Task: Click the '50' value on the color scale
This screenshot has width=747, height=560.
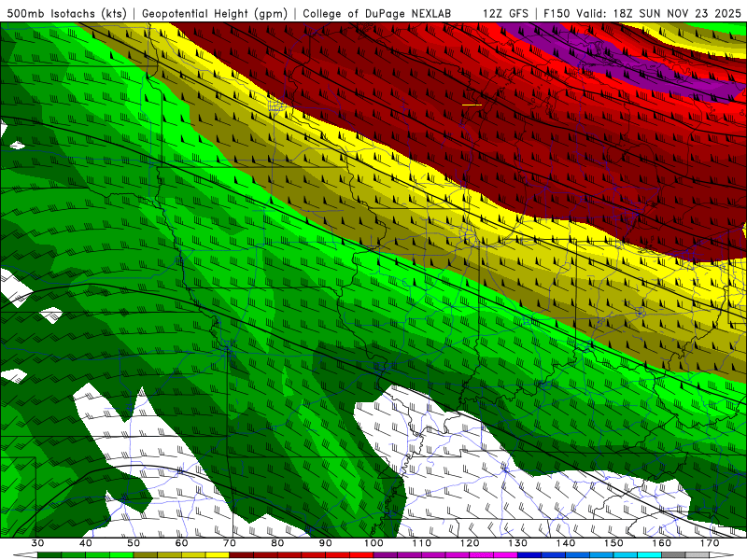Action: (x=134, y=543)
